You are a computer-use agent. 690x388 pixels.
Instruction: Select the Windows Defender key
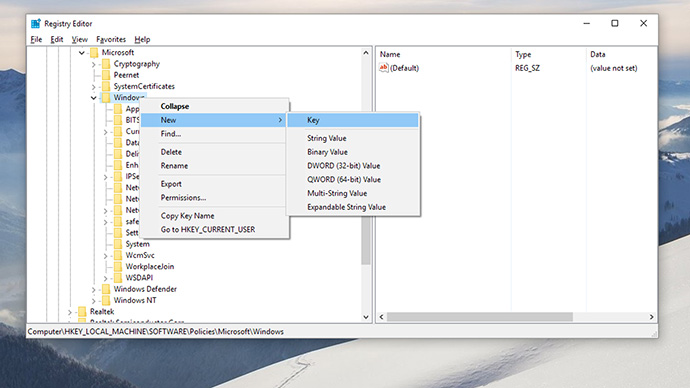pyautogui.click(x=145, y=289)
